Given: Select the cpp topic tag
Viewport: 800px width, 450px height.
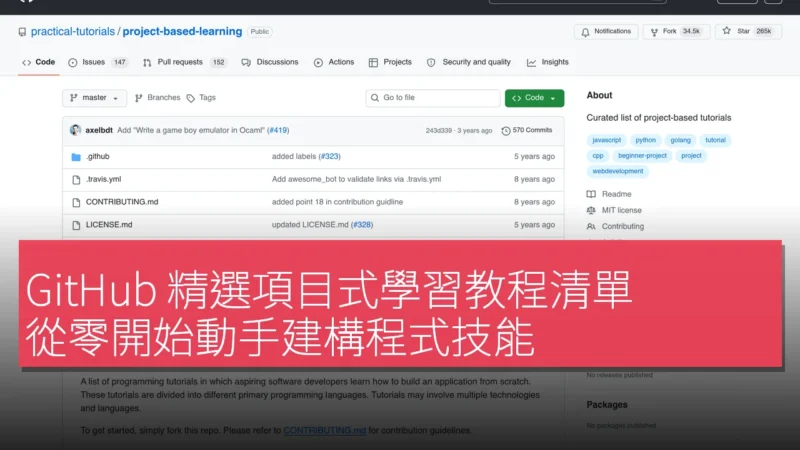Looking at the screenshot, I should click(597, 156).
